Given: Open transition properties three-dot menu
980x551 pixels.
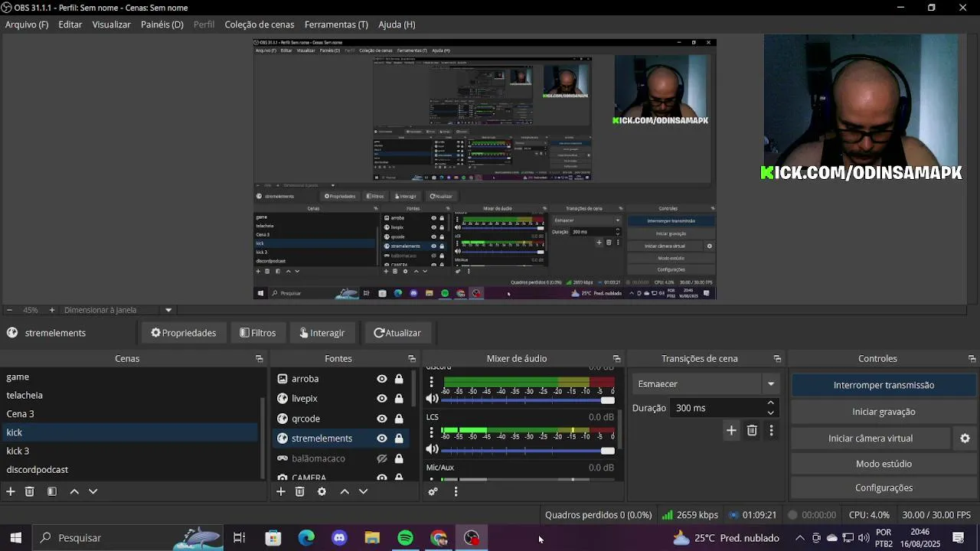Looking at the screenshot, I should tap(771, 431).
